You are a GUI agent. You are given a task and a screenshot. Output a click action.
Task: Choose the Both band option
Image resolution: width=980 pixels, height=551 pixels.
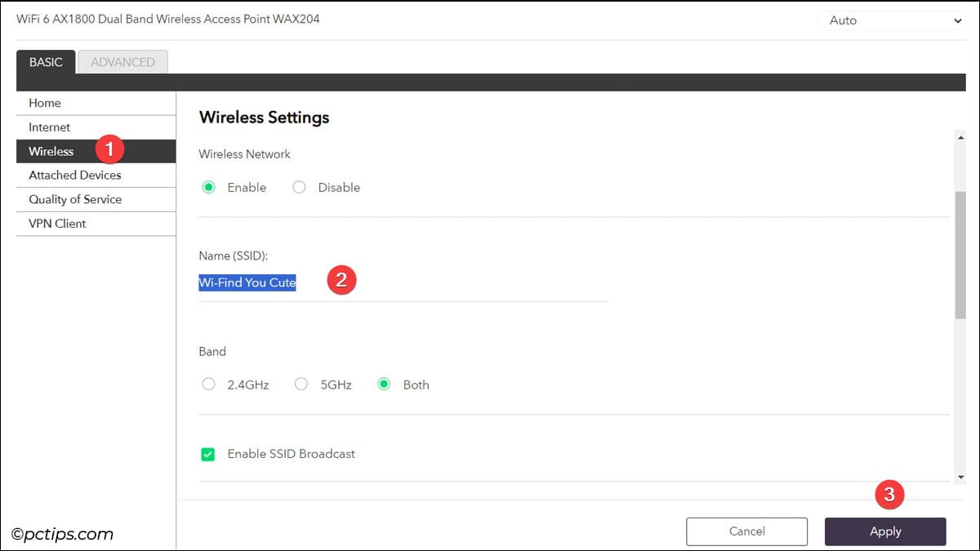pos(384,384)
